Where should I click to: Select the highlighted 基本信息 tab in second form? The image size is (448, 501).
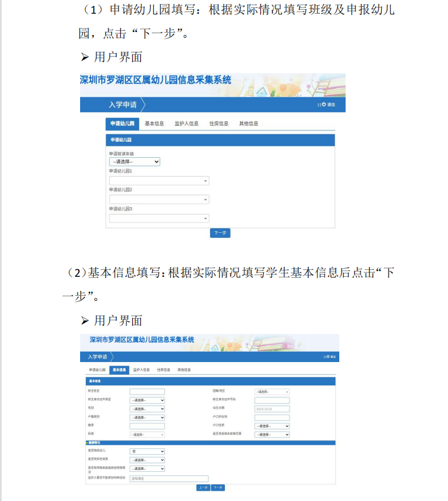pos(119,369)
